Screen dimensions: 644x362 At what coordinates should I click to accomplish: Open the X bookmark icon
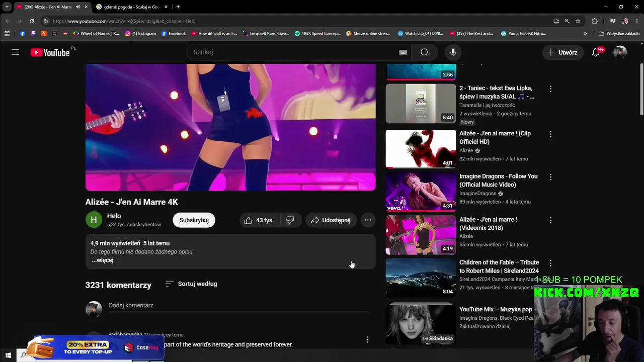(54, 34)
